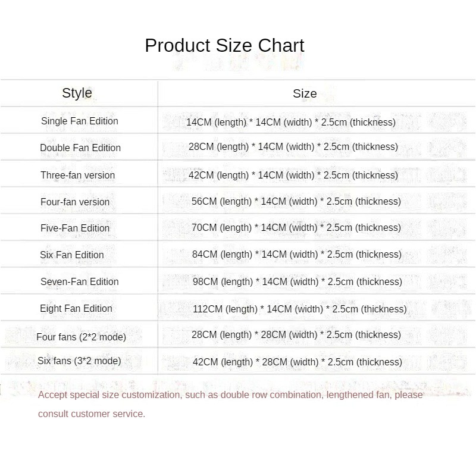Select the Five-Fan Edition label

(x=75, y=228)
